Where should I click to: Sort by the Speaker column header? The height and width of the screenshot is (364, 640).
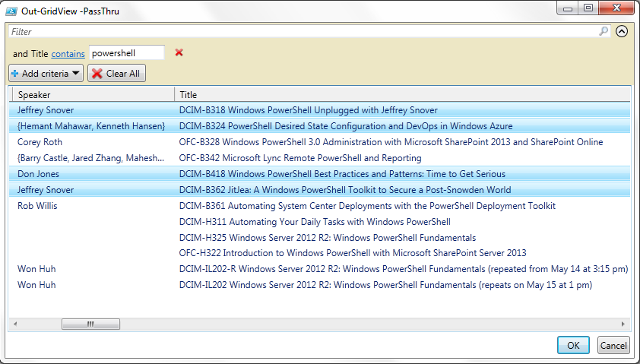(x=91, y=95)
